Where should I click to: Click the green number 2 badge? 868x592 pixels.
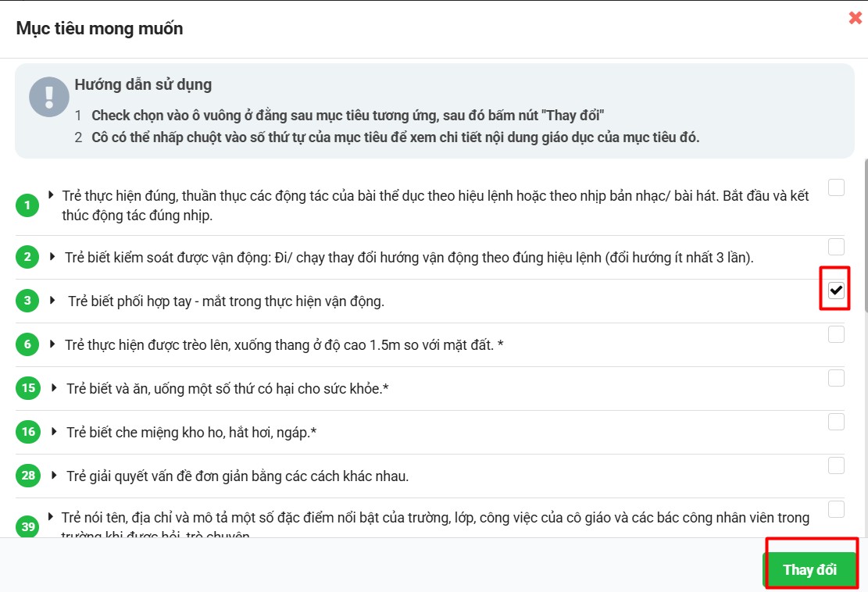tap(27, 257)
